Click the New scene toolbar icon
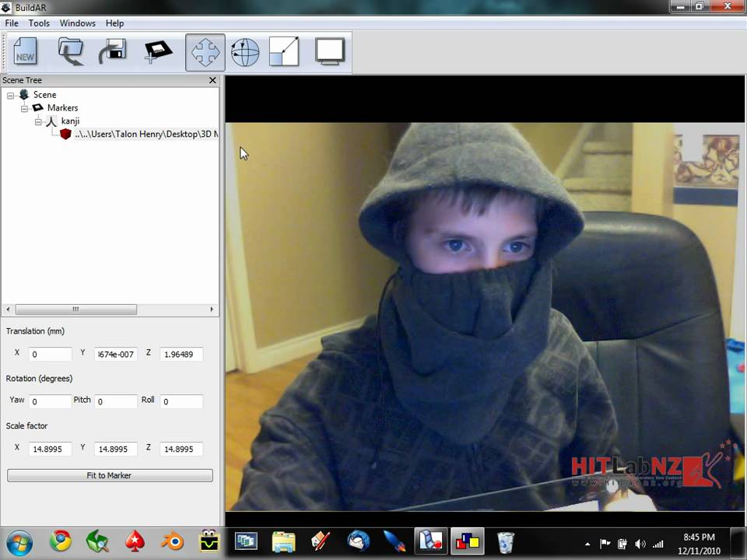Image resolution: width=747 pixels, height=560 pixels. (25, 51)
